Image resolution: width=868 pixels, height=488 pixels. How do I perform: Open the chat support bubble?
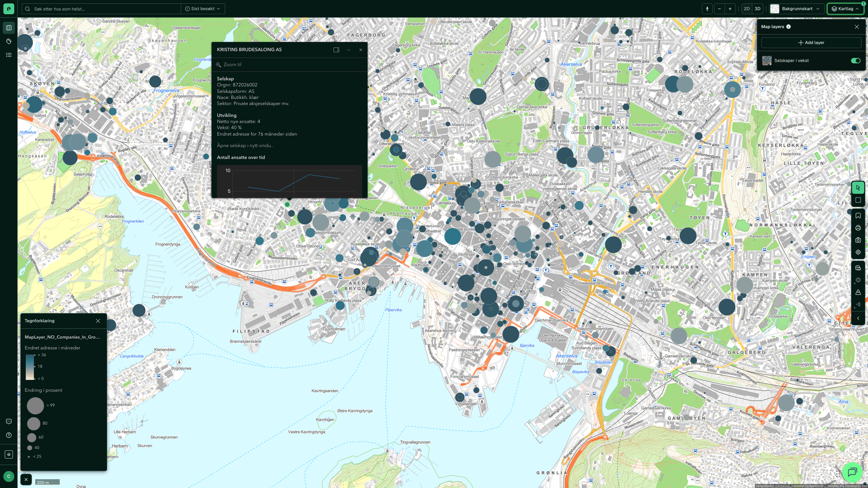pos(852,472)
